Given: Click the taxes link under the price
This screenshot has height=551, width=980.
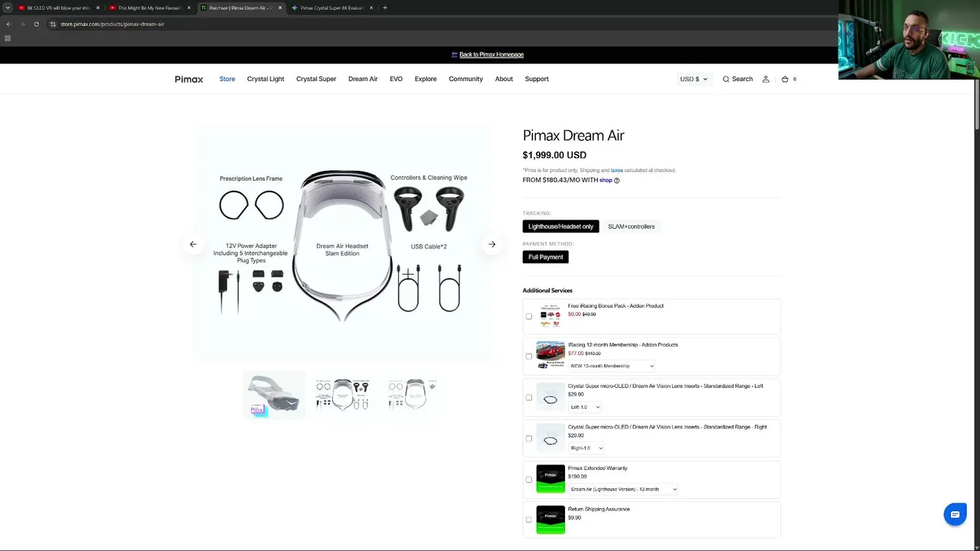Looking at the screenshot, I should pyautogui.click(x=616, y=170).
